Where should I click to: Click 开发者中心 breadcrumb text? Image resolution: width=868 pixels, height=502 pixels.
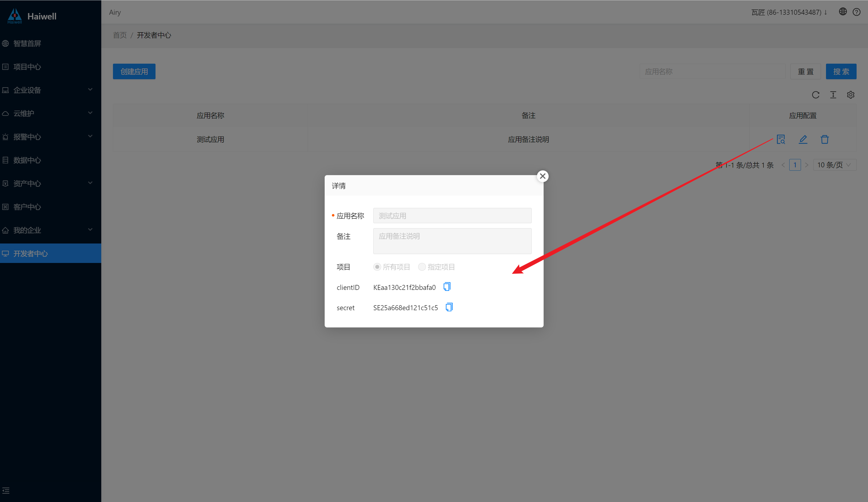coord(154,35)
